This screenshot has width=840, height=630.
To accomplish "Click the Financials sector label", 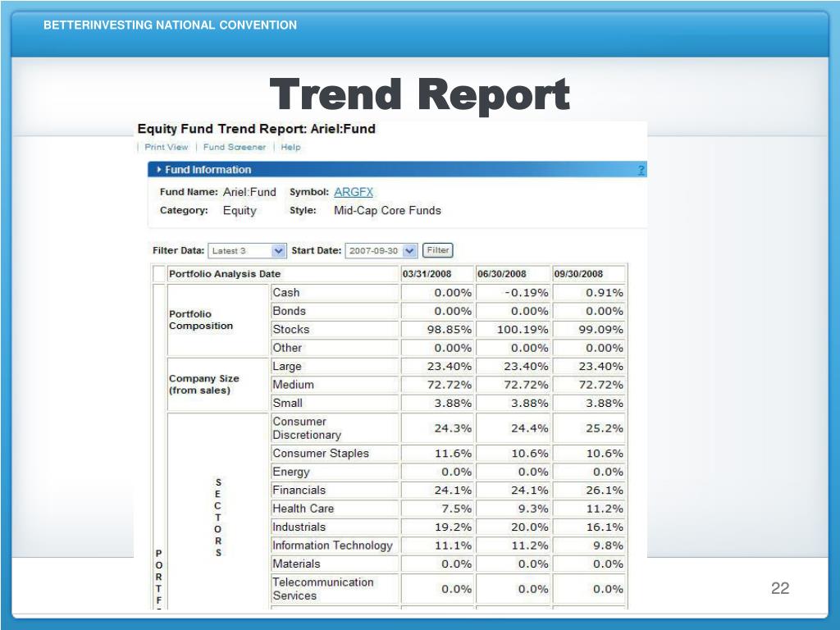I will pyautogui.click(x=299, y=491).
